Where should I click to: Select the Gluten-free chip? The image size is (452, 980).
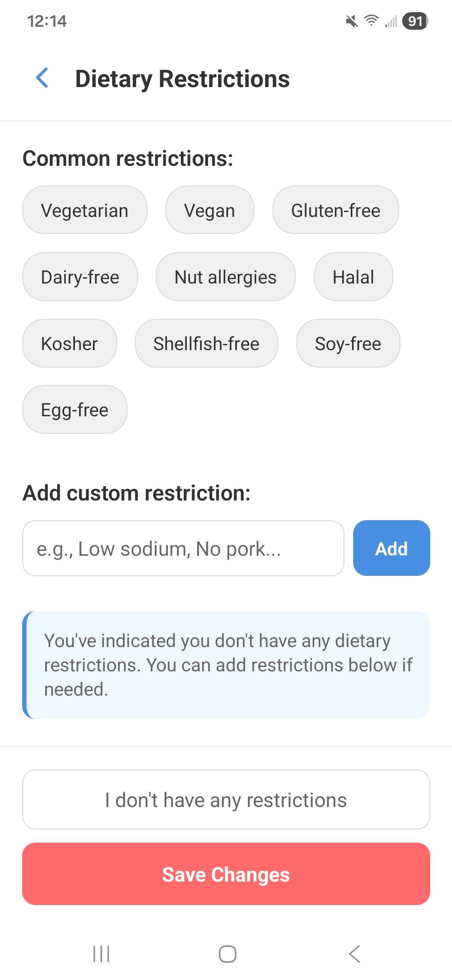336,210
